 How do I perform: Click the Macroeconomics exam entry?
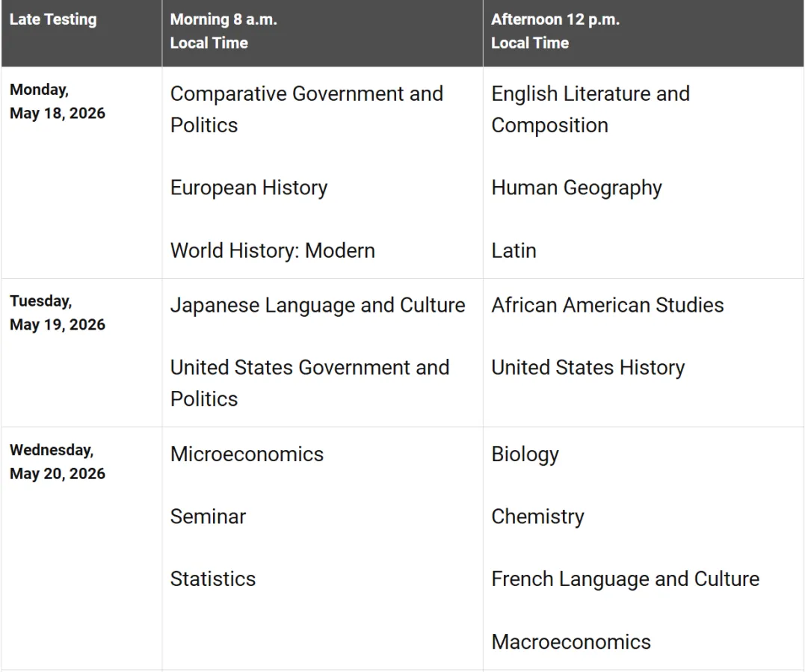coord(571,642)
